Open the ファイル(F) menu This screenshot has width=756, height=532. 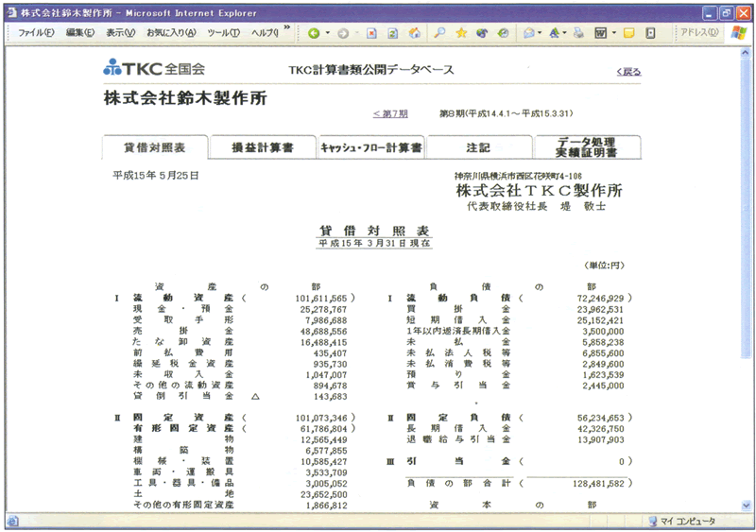point(36,33)
